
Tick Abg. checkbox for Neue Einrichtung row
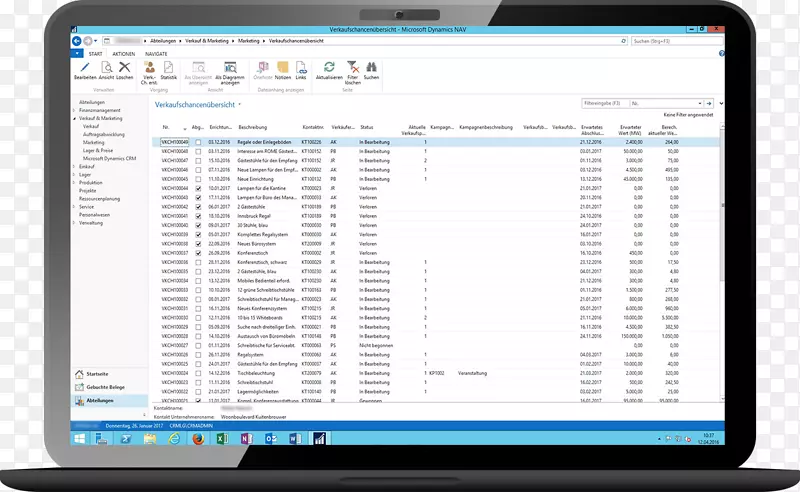coord(198,179)
